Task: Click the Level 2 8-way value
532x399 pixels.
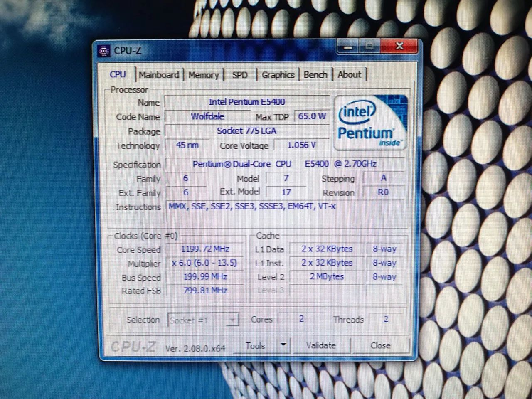Action: click(384, 277)
